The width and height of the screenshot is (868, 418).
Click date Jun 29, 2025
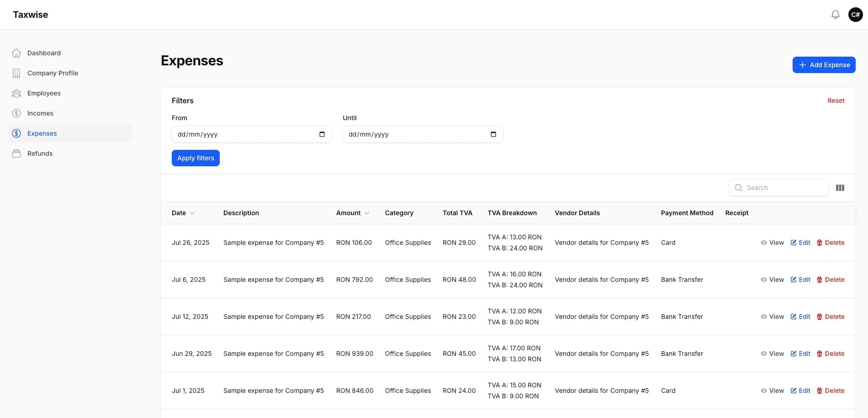(192, 354)
